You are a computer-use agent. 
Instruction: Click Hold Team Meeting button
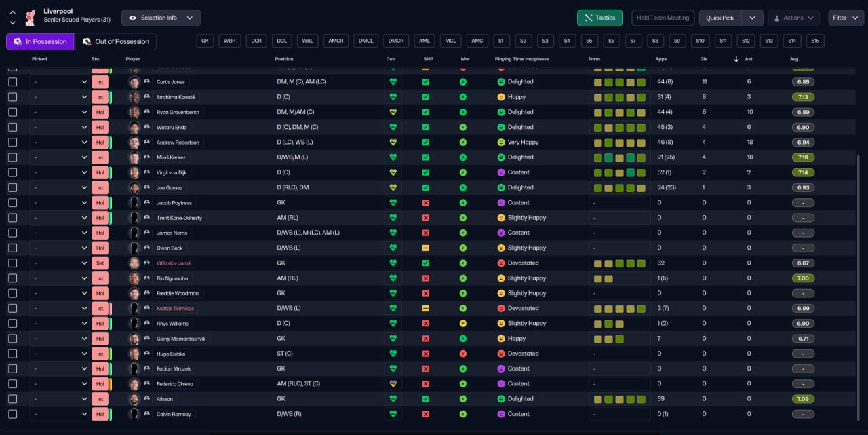point(663,18)
